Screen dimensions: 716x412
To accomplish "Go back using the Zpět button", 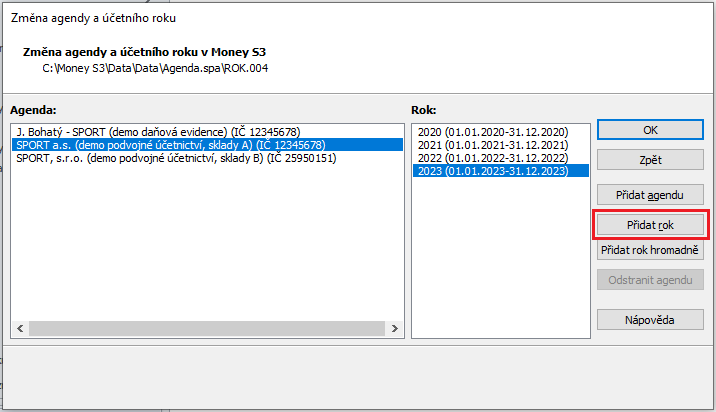I will click(x=650, y=160).
